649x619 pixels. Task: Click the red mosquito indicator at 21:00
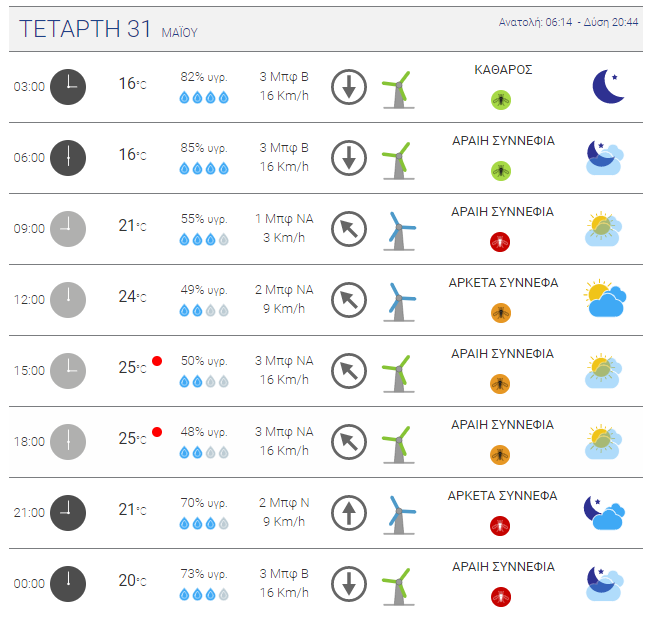click(500, 526)
